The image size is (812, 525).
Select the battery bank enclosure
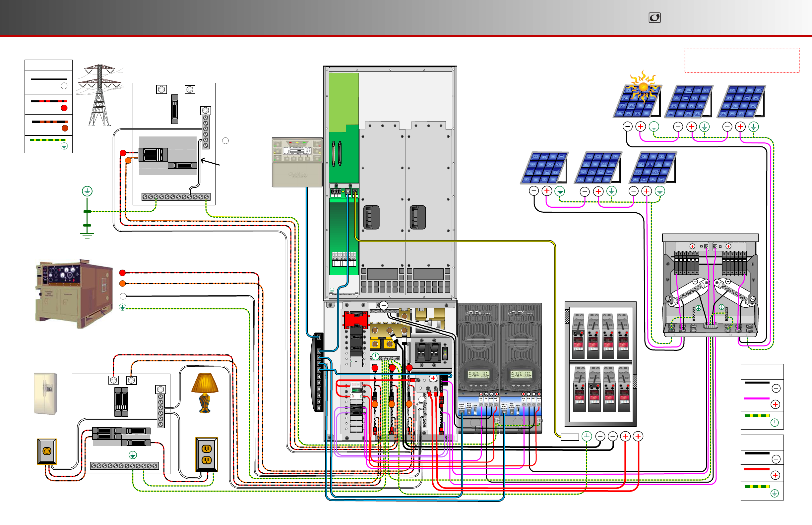point(600,364)
